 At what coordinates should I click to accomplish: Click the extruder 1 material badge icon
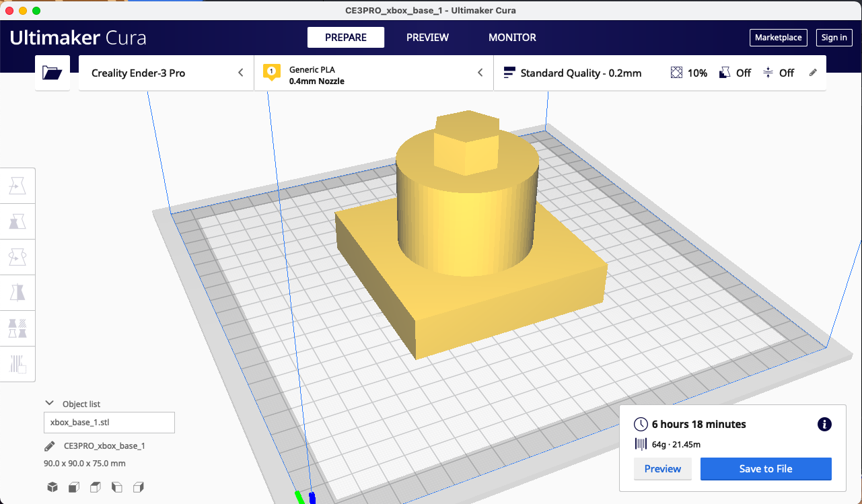pyautogui.click(x=272, y=72)
